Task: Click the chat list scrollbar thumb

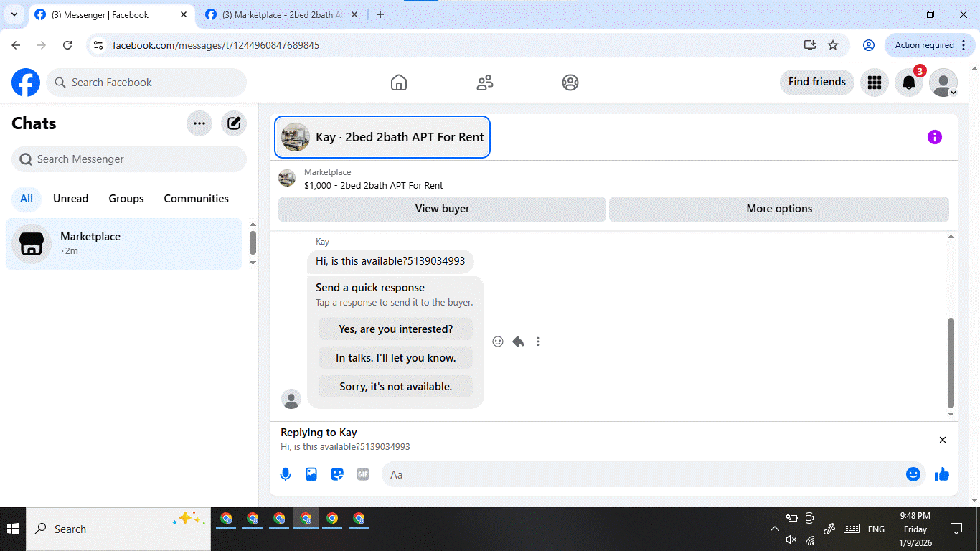Action: pyautogui.click(x=253, y=242)
